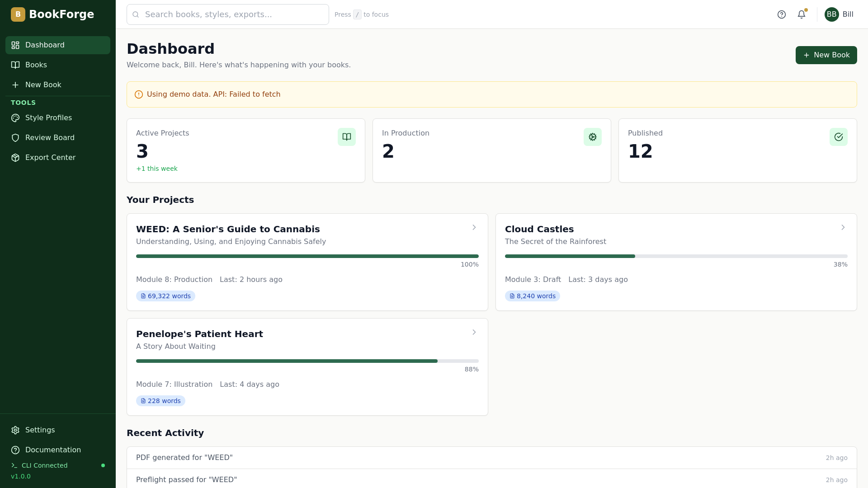Open Books in the sidebar
The width and height of the screenshot is (868, 488).
pyautogui.click(x=58, y=65)
